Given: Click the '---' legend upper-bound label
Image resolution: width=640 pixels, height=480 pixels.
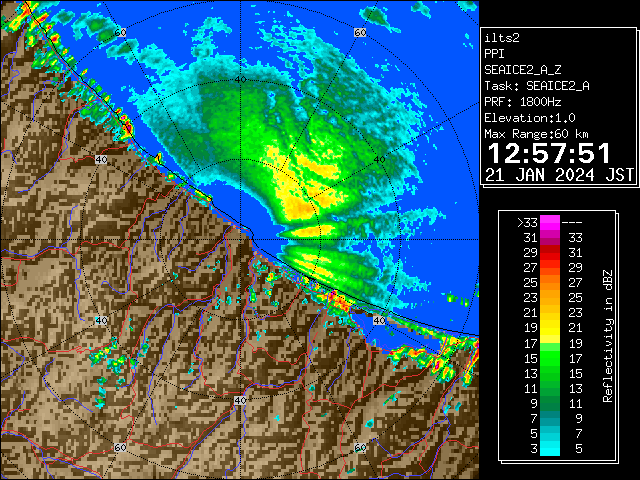Looking at the screenshot, I should pyautogui.click(x=572, y=223).
